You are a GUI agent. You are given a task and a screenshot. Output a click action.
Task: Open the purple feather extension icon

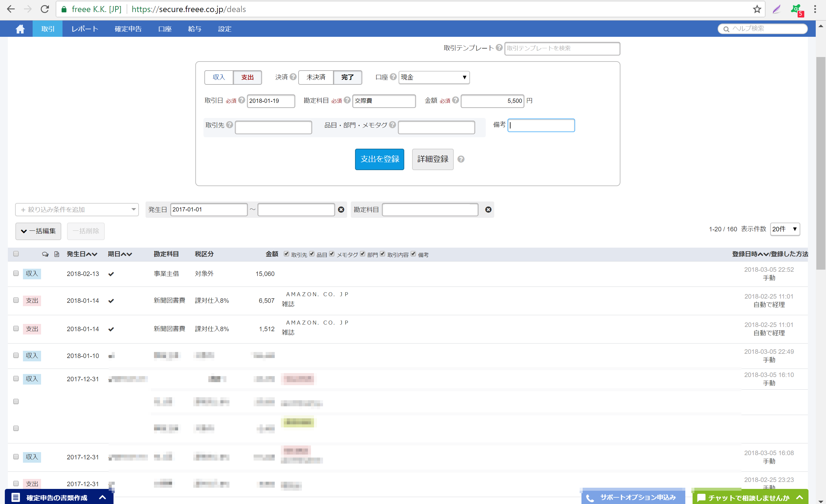coord(776,9)
